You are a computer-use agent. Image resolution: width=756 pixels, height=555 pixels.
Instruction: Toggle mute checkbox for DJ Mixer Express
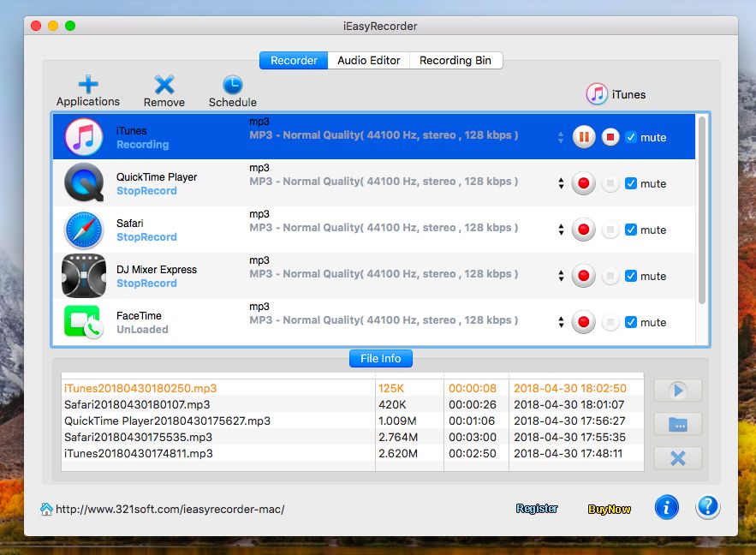(x=631, y=277)
